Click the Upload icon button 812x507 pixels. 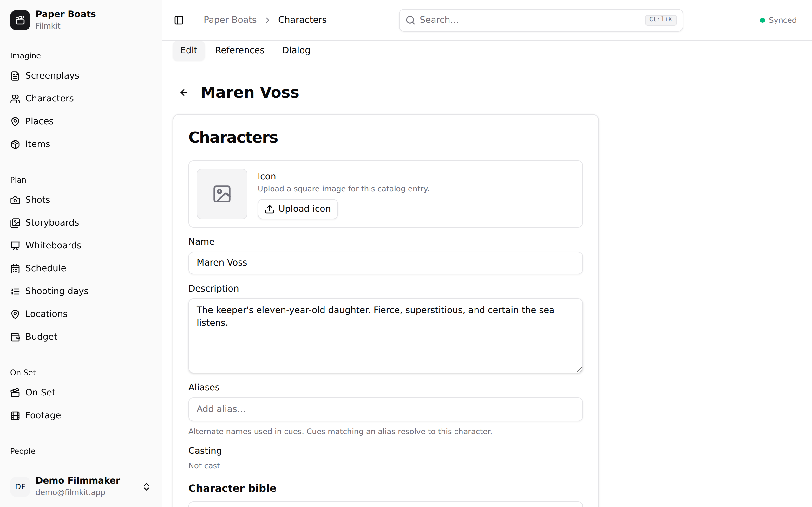pyautogui.click(x=298, y=209)
